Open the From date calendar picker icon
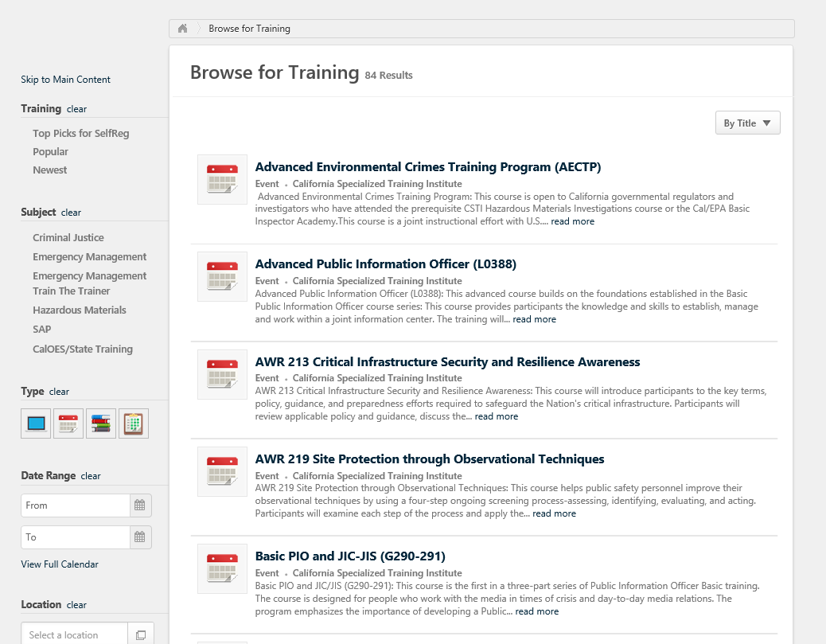The image size is (826, 644). coord(141,505)
